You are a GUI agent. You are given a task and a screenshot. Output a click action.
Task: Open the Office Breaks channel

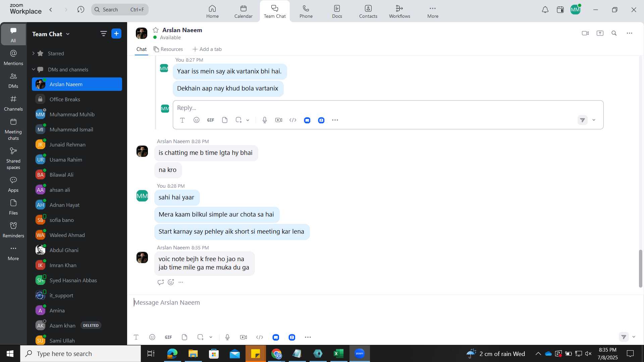77,99
